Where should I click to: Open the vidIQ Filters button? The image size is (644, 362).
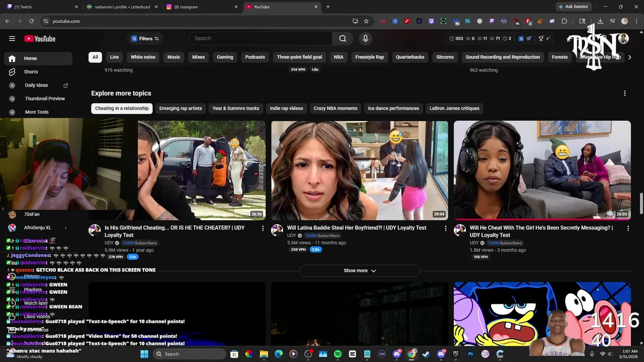pyautogui.click(x=145, y=39)
